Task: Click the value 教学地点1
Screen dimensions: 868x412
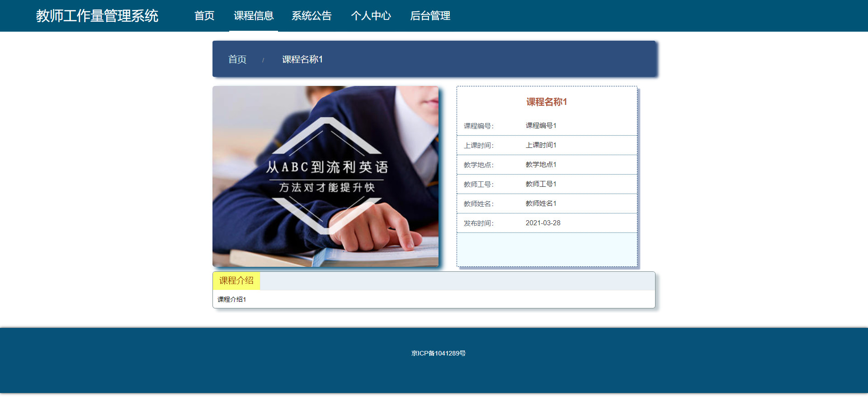Action: coord(541,165)
